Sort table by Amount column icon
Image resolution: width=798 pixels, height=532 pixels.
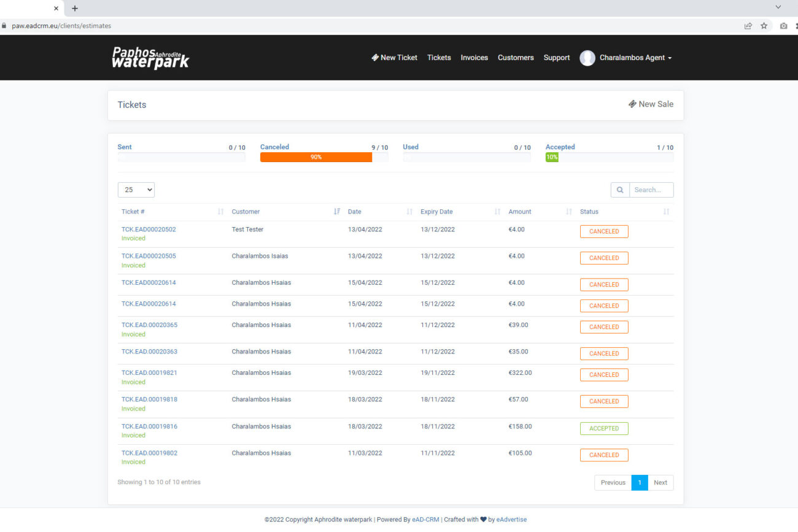click(x=568, y=212)
